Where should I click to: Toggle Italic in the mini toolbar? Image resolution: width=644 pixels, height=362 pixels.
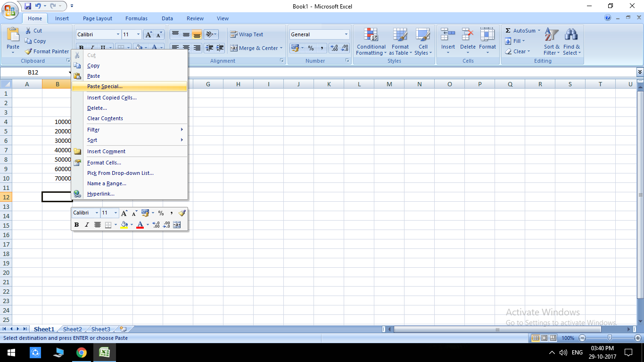[87, 225]
